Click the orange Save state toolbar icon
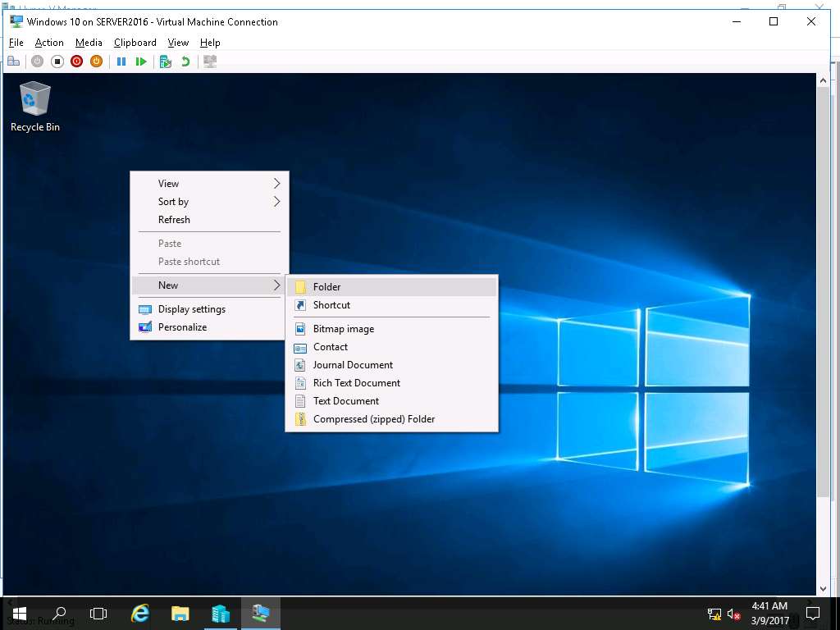Screen dimensions: 840x630 [97, 62]
